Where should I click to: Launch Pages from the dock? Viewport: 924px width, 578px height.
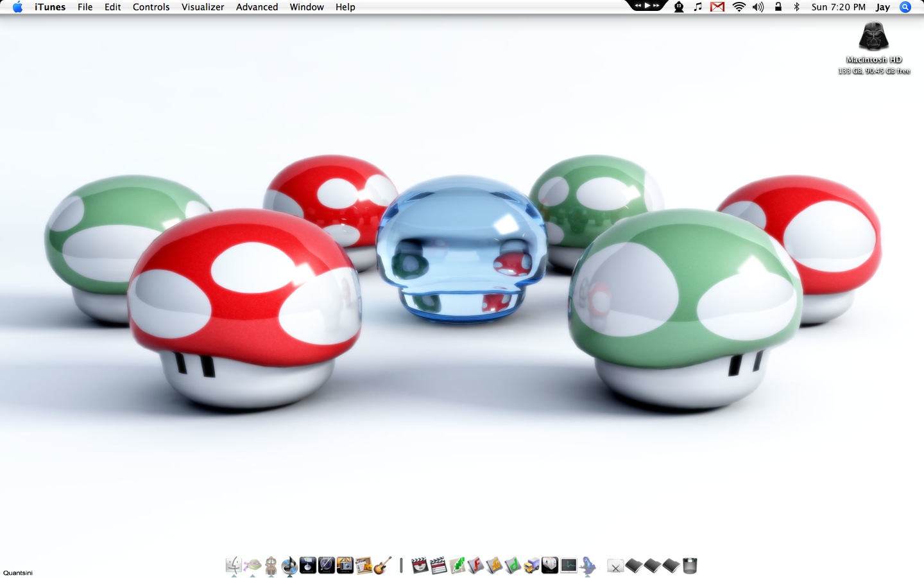[x=327, y=565]
